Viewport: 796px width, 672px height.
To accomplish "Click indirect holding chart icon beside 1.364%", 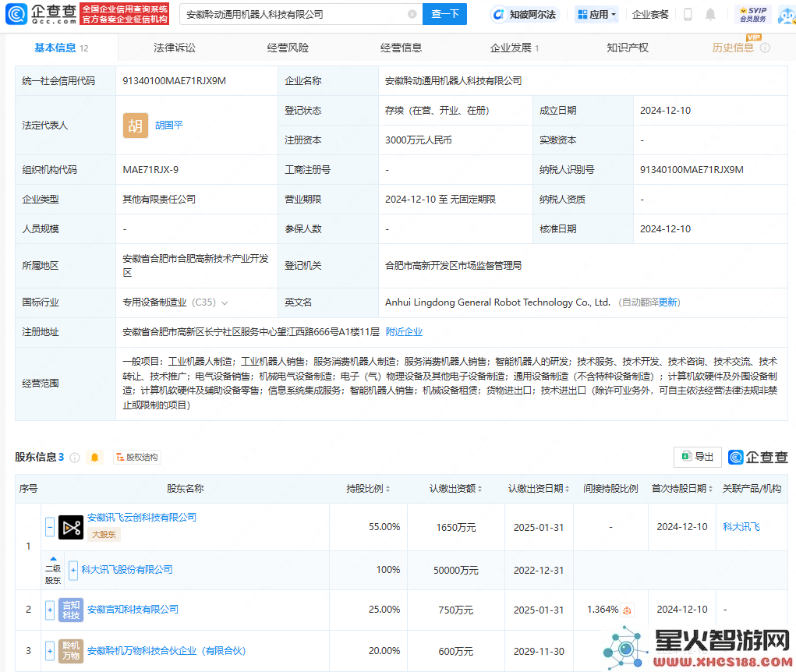I will (x=627, y=610).
